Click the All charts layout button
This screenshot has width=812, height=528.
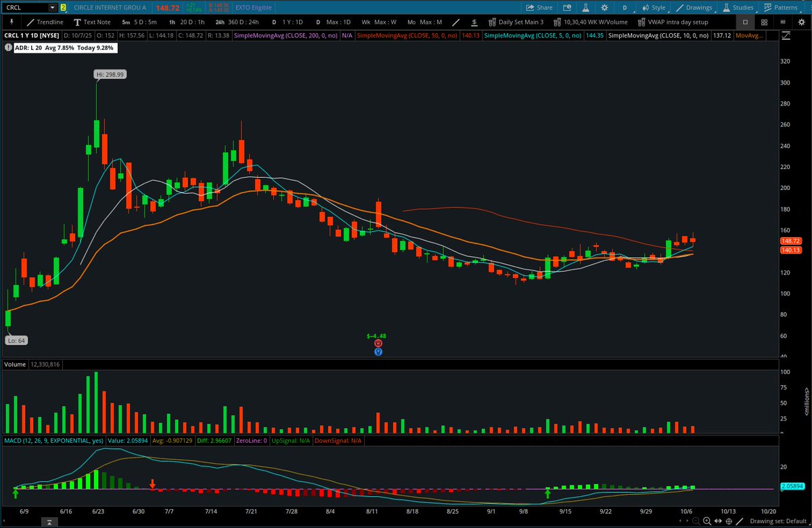point(783,22)
